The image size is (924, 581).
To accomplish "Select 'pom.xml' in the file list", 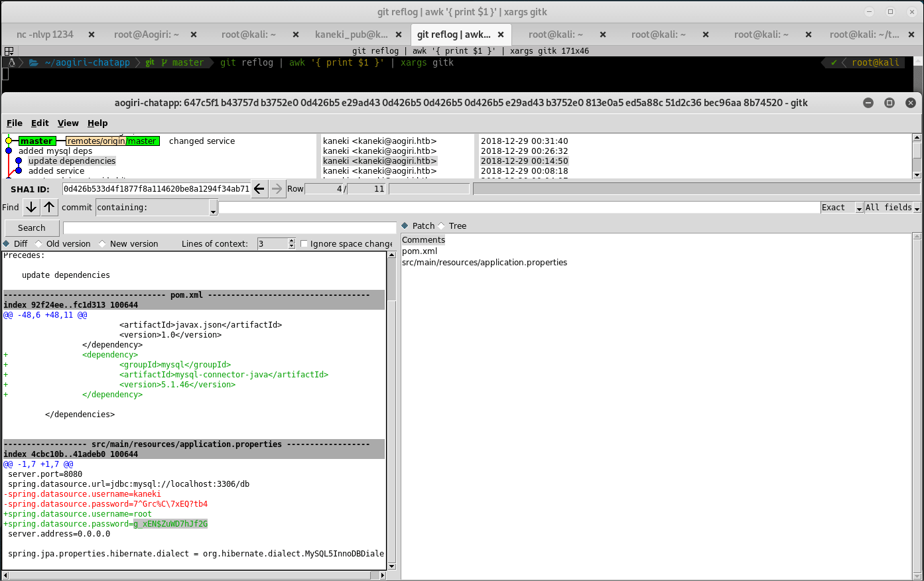I will pyautogui.click(x=419, y=251).
